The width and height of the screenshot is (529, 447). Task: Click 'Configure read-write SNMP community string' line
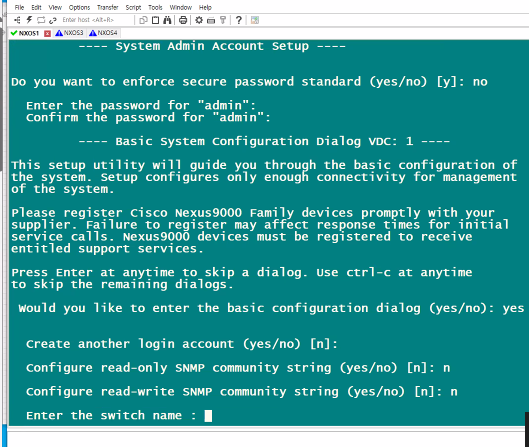click(x=242, y=392)
